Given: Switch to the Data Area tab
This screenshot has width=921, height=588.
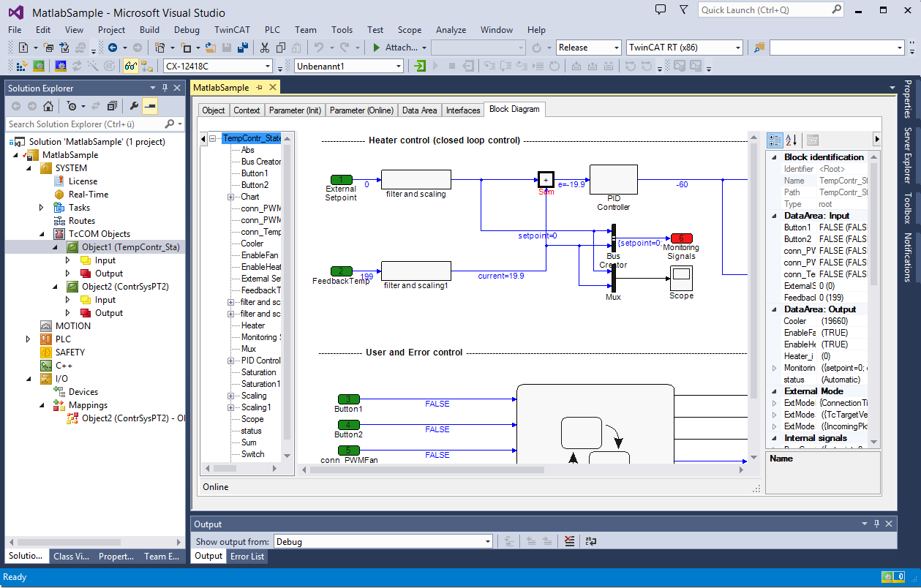Looking at the screenshot, I should [x=420, y=110].
